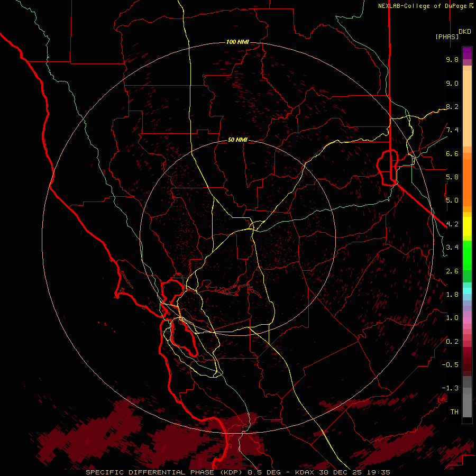Click the 5.0 scale value
Image resolution: width=476 pixels, height=476 pixels.
(x=452, y=200)
